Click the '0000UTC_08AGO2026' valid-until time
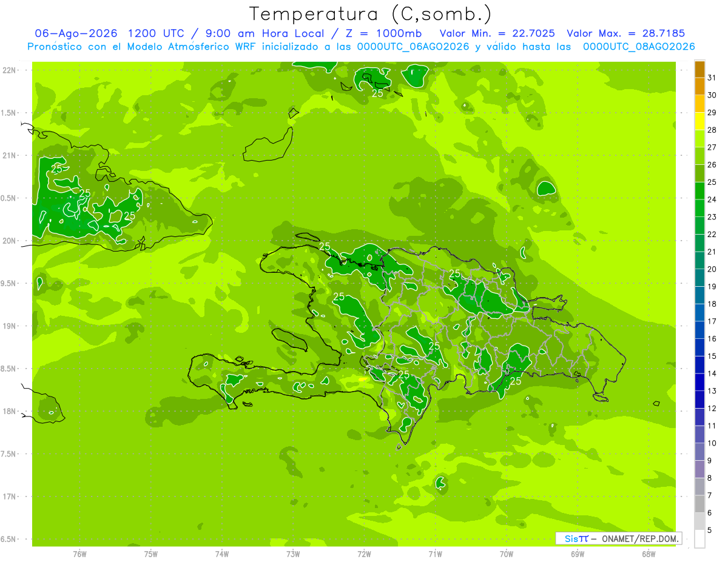Viewport: 728px width, 562px height. pyautogui.click(x=638, y=46)
